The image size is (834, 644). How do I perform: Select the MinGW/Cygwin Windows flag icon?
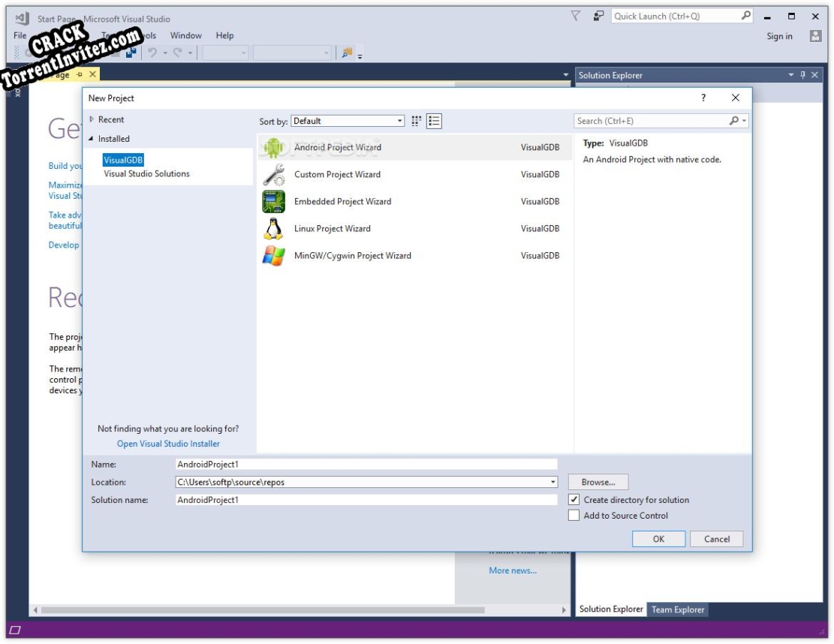click(273, 256)
